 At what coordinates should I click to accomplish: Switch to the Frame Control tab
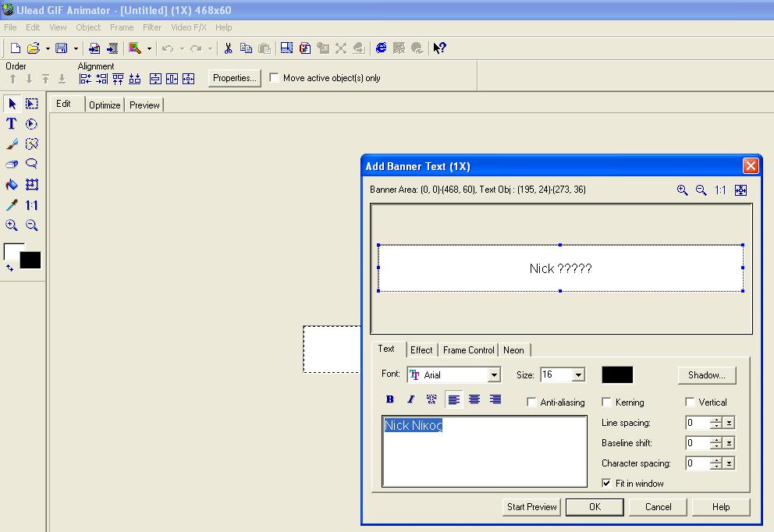468,350
